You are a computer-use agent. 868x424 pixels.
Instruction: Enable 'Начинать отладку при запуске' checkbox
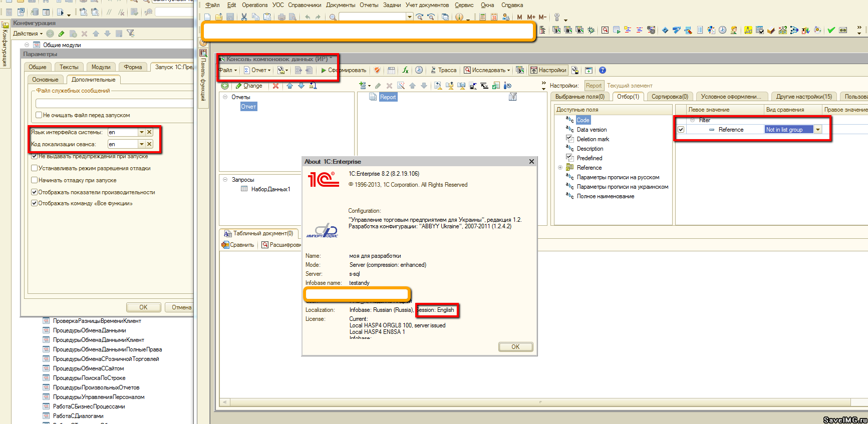34,180
